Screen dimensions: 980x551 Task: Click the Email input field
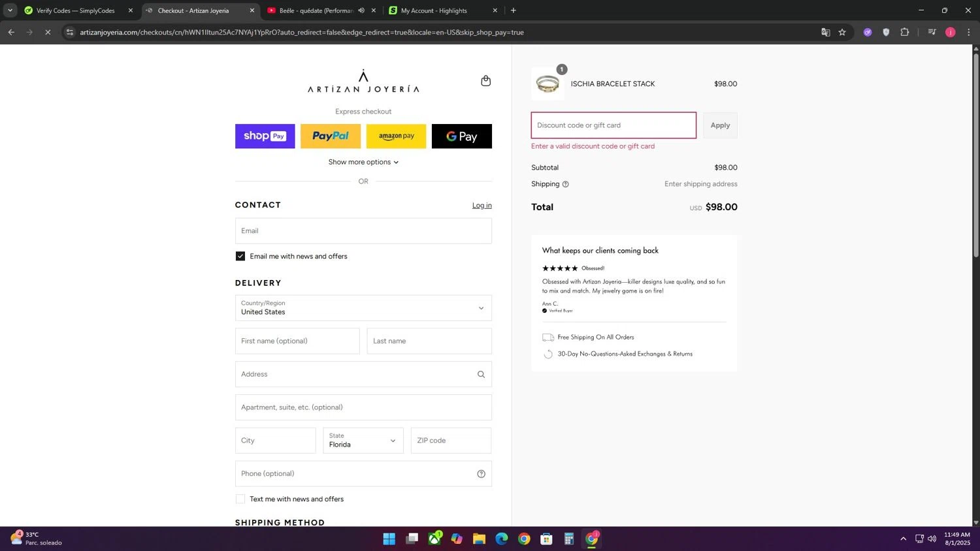coord(363,231)
